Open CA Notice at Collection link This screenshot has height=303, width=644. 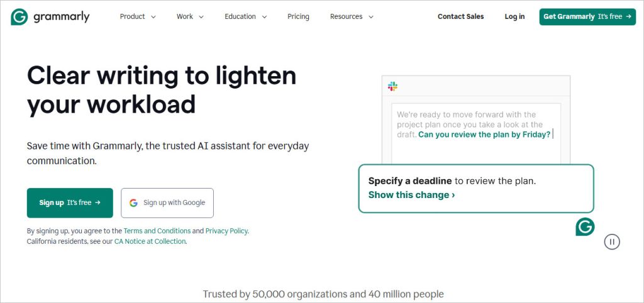coord(150,241)
